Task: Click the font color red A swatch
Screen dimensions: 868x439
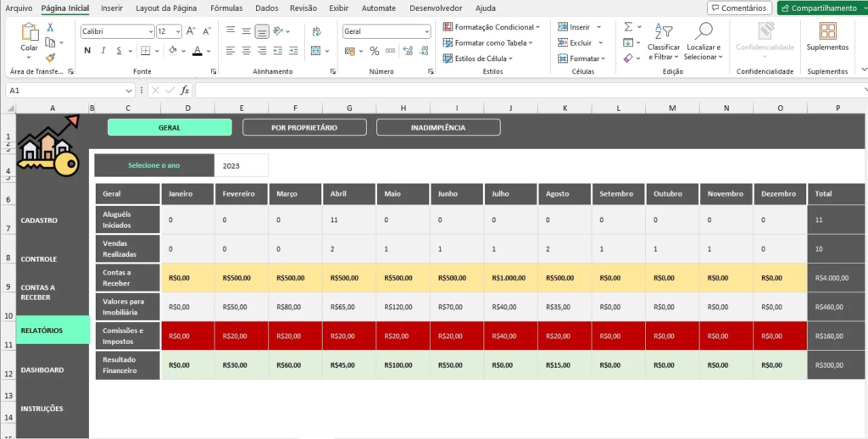Action: tap(197, 51)
